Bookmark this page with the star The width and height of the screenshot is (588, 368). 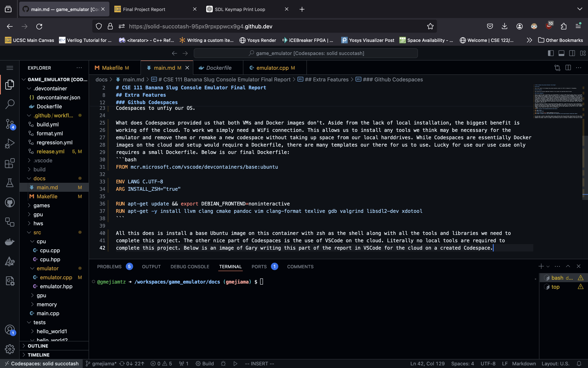(x=430, y=26)
